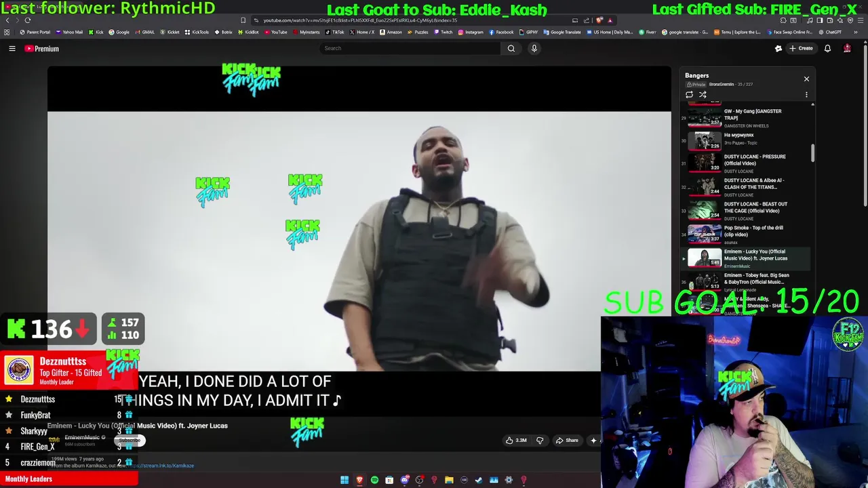Open Brave browser from the taskbar
The image size is (868, 488).
(359, 480)
